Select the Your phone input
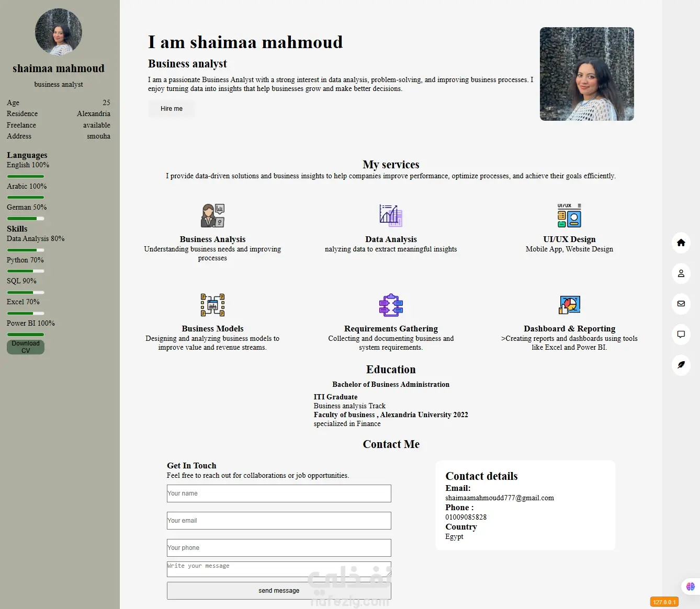Screen dimensions: 700x609 [x=279, y=548]
